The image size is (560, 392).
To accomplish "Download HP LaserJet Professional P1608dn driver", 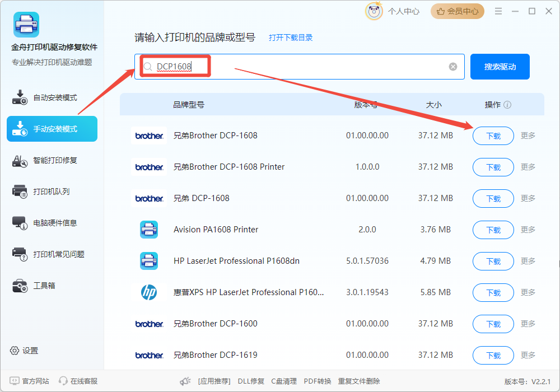I will pos(493,262).
